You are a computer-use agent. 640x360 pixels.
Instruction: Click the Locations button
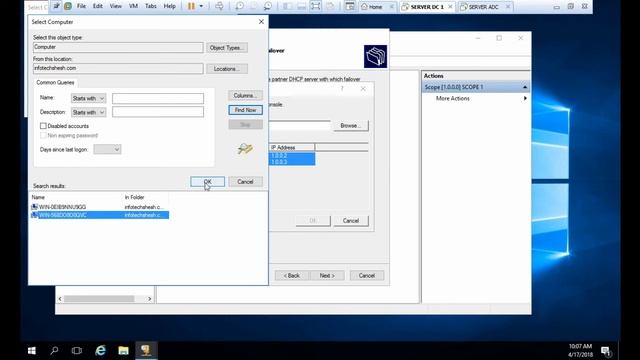(x=227, y=69)
